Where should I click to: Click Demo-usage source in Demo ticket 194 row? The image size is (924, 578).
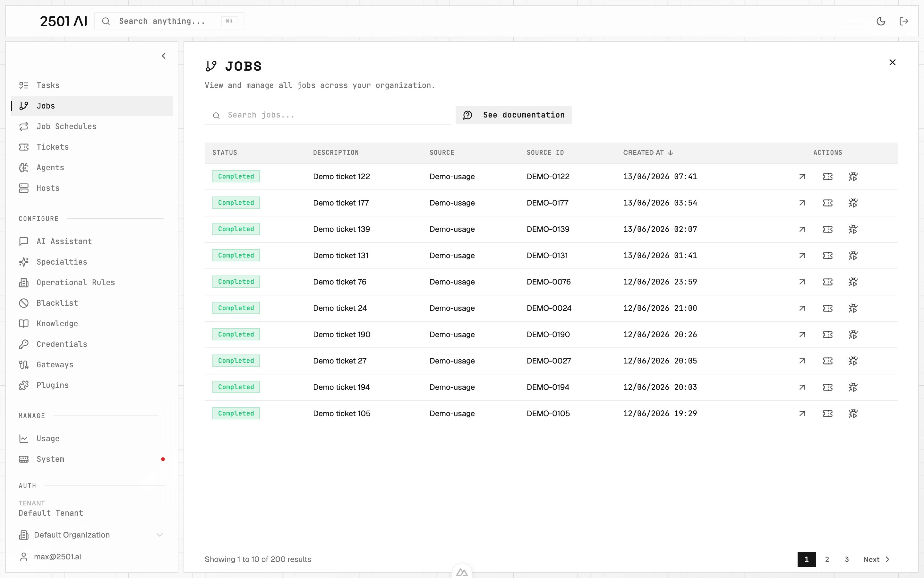pyautogui.click(x=452, y=387)
